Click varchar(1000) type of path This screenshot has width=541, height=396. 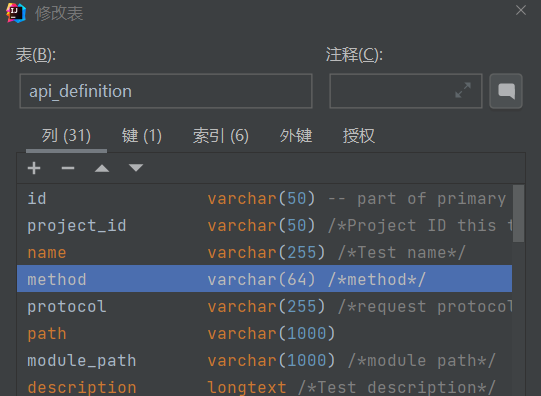271,334
